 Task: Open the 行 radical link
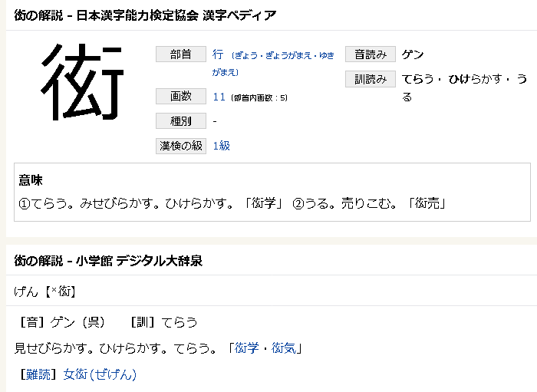[x=218, y=54]
